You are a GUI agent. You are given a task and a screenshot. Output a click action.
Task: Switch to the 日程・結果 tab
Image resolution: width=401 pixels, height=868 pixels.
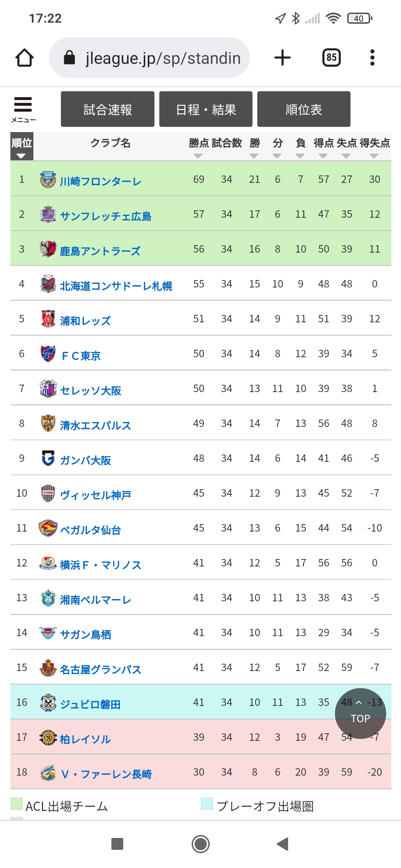(x=206, y=109)
